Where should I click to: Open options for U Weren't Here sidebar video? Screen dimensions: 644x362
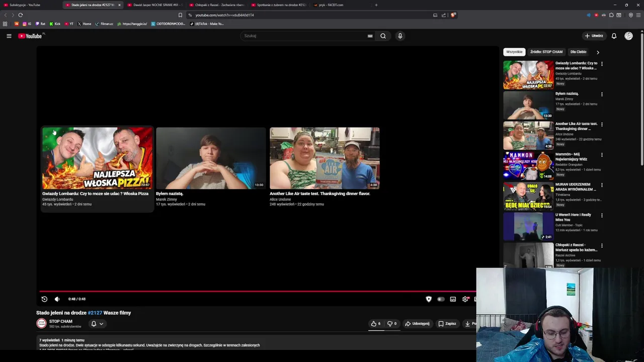(602, 215)
